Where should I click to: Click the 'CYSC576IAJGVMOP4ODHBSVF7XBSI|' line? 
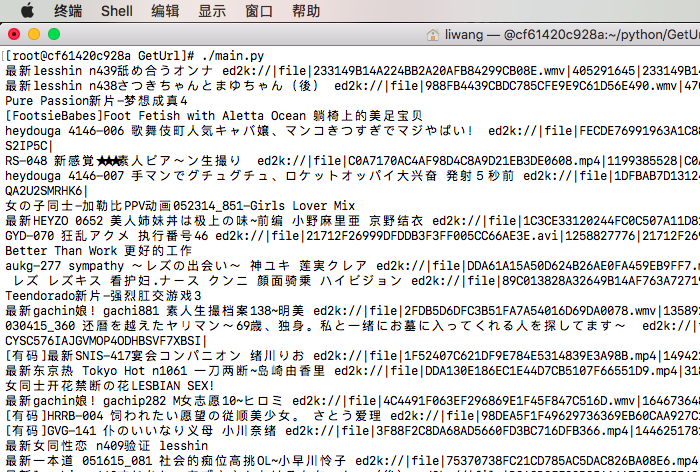[106, 341]
